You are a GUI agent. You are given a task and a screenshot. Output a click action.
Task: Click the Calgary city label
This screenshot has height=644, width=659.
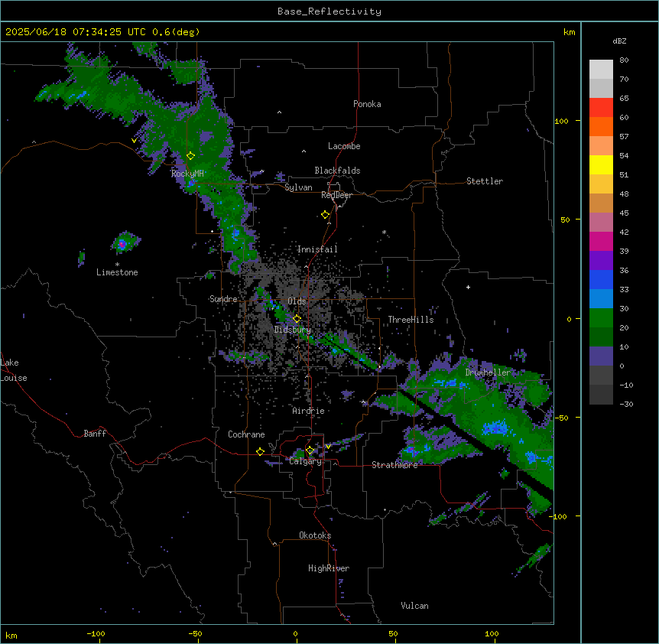point(306,461)
